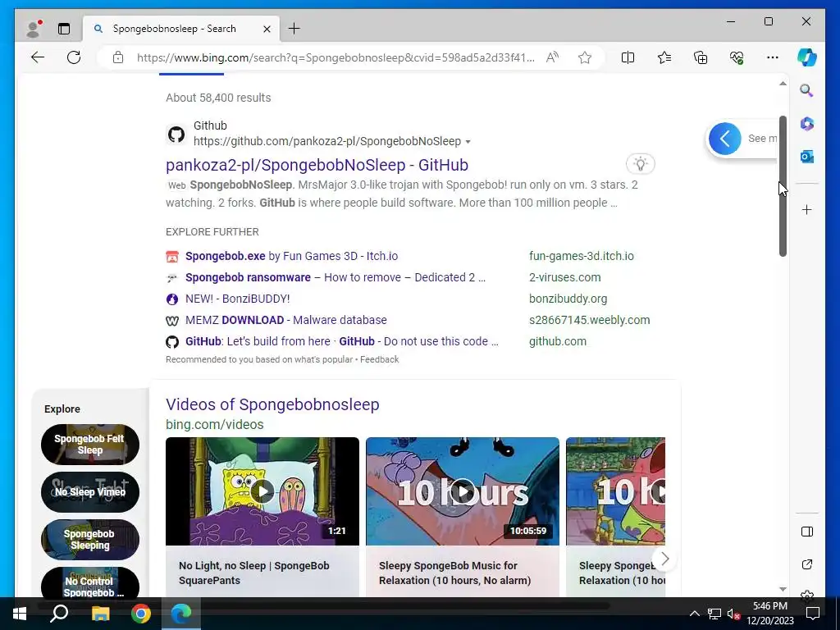Open taskbar search magnifier
The width and height of the screenshot is (840, 630).
(59, 614)
